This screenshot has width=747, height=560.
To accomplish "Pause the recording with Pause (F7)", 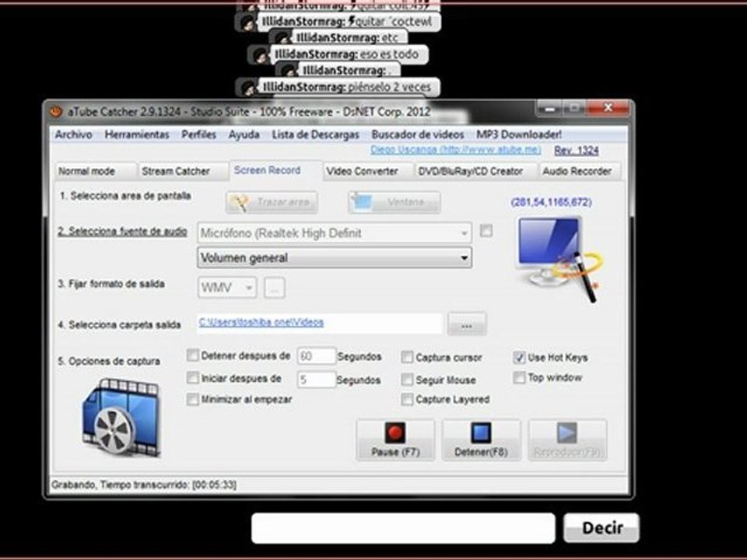I will coord(395,440).
